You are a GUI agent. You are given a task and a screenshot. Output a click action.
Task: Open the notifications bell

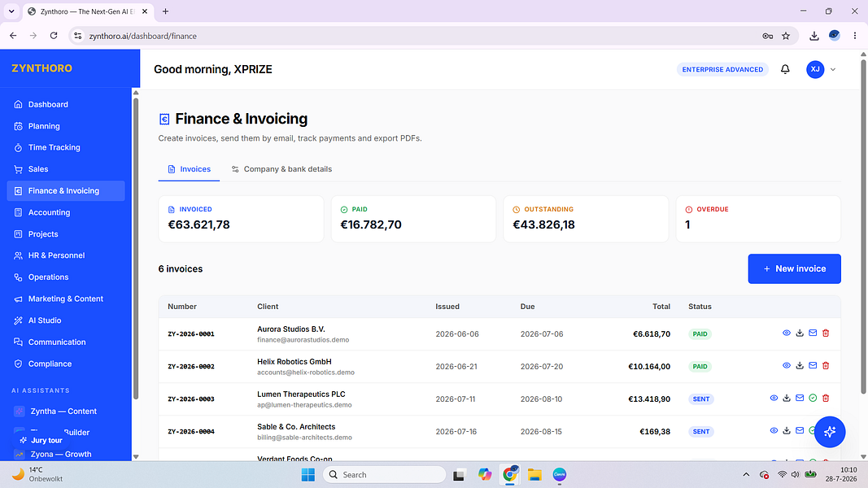point(785,69)
